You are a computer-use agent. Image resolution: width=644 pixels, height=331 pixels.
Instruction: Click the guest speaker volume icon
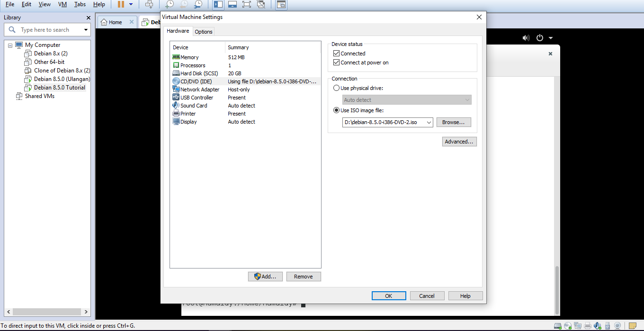tap(526, 38)
